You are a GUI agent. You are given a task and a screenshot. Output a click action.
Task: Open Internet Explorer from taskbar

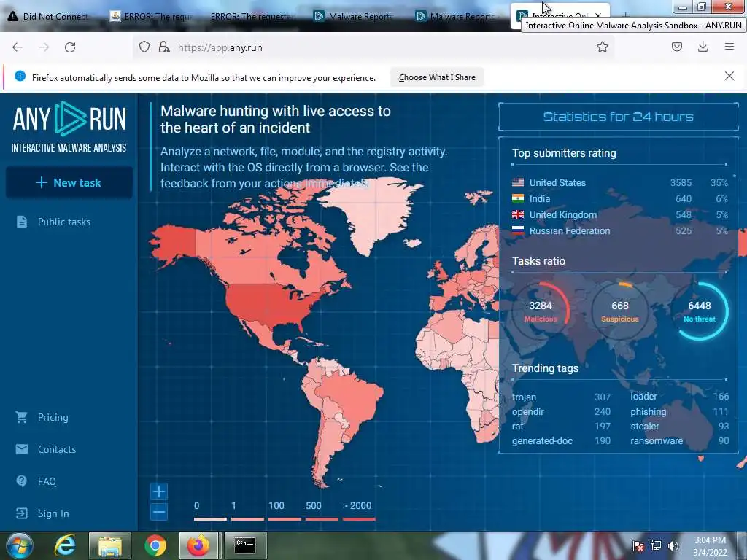(x=65, y=545)
